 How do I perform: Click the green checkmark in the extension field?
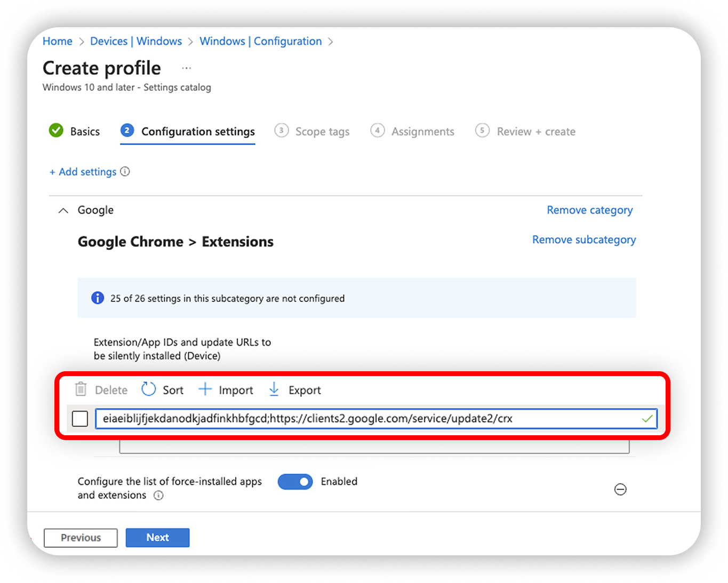tap(647, 419)
